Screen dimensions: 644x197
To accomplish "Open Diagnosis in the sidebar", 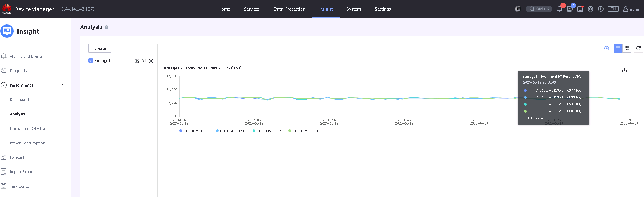I will pyautogui.click(x=18, y=71).
